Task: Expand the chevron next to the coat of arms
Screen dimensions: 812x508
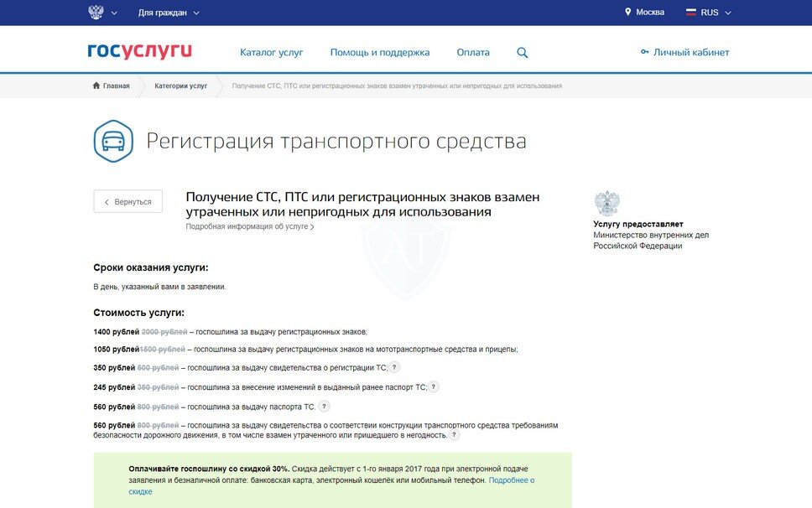Action: (114, 13)
